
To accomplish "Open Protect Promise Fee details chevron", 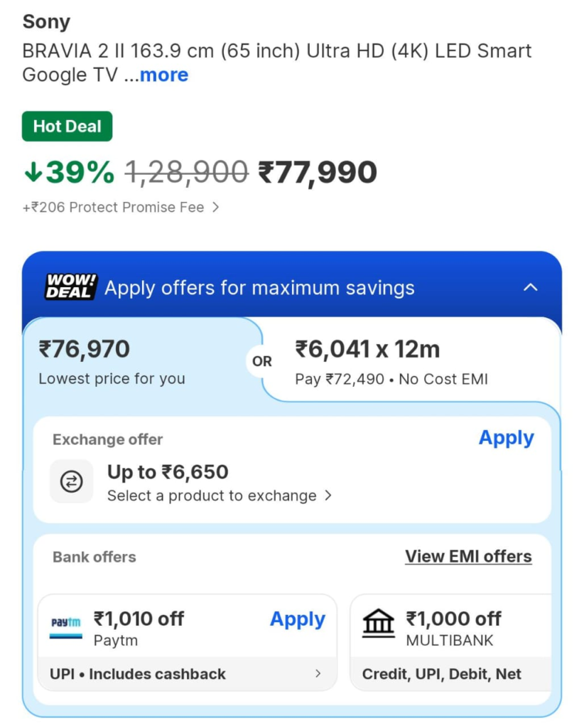I will click(216, 208).
